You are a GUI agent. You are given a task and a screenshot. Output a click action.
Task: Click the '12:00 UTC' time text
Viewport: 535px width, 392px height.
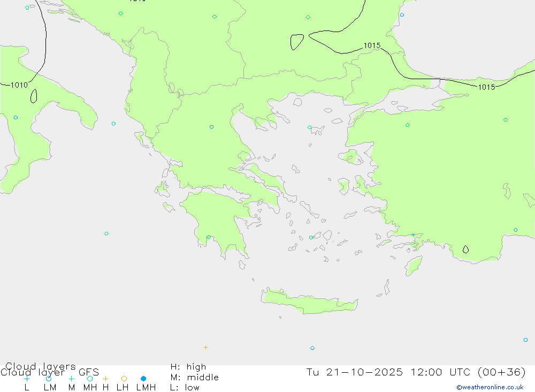(440, 372)
